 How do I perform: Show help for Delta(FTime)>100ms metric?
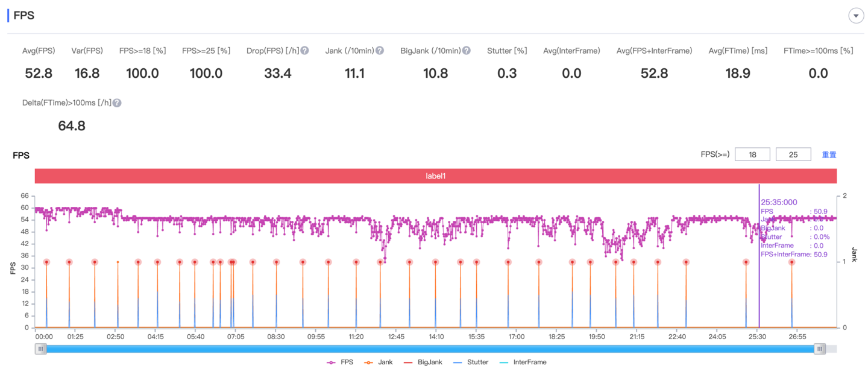[117, 103]
